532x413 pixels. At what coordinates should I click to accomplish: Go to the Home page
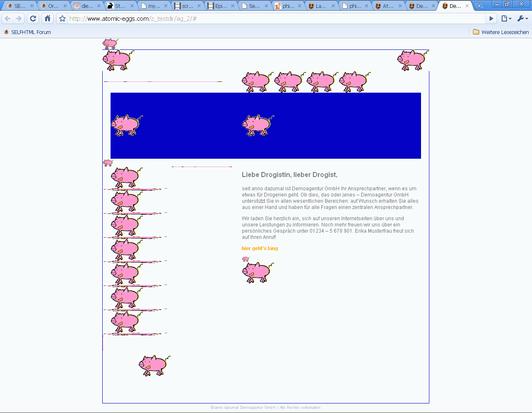[48, 19]
